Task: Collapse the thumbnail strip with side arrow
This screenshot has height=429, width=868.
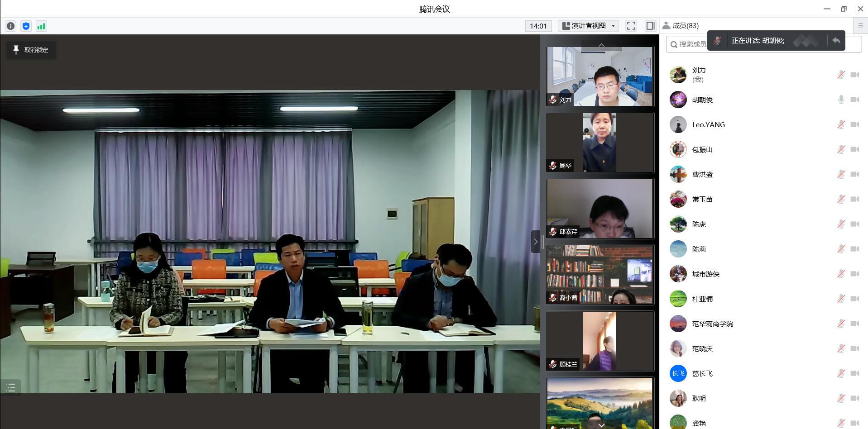Action: 536,242
